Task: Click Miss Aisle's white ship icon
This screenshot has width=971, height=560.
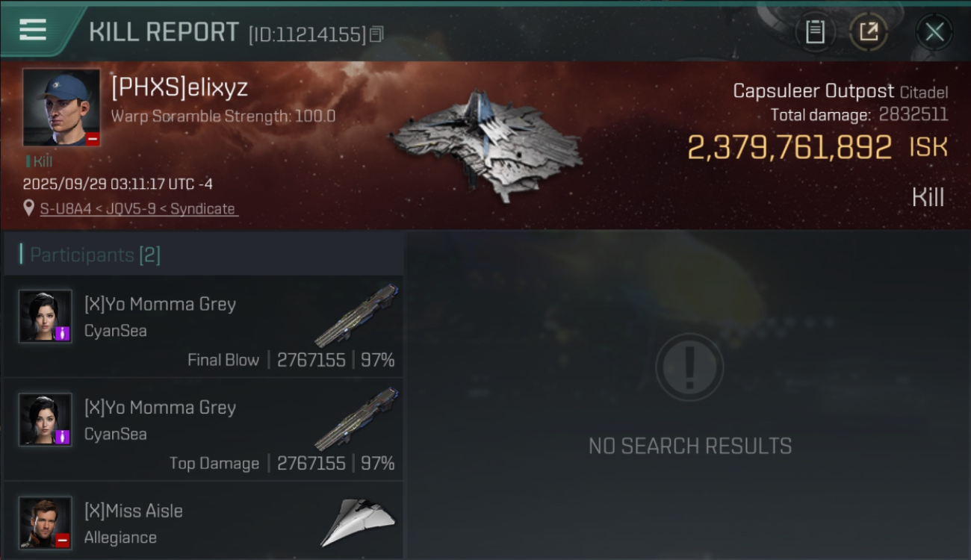Action: click(x=359, y=522)
